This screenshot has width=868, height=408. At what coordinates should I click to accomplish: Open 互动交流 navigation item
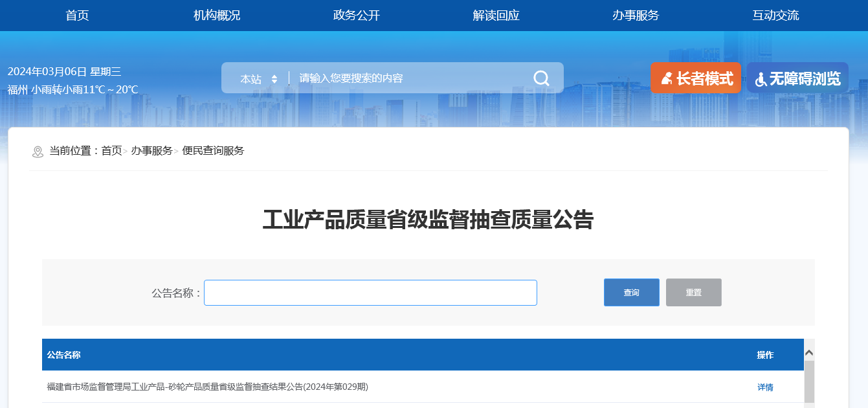click(775, 16)
